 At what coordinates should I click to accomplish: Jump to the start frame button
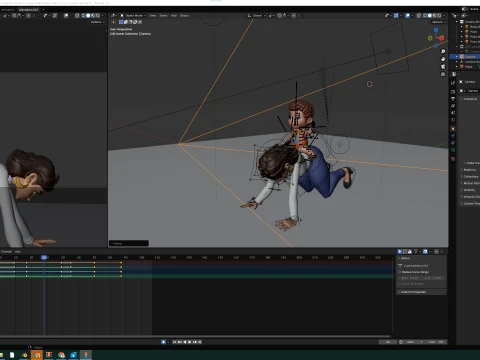(174, 342)
